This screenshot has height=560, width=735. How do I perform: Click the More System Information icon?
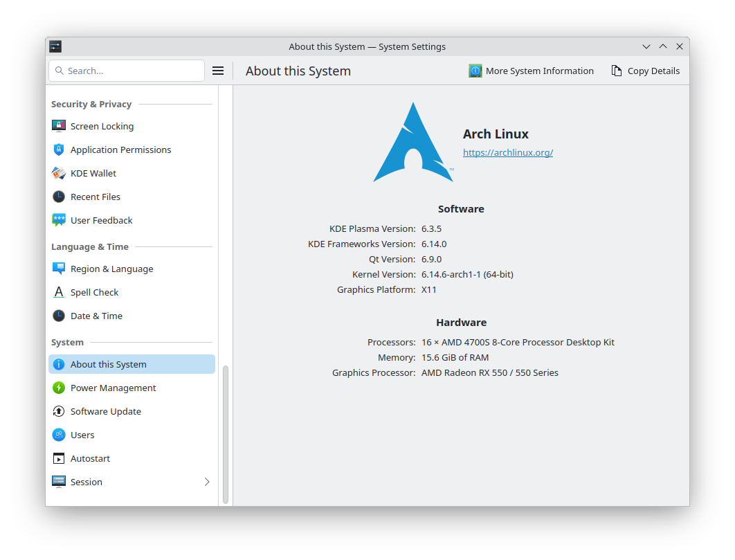(x=475, y=71)
